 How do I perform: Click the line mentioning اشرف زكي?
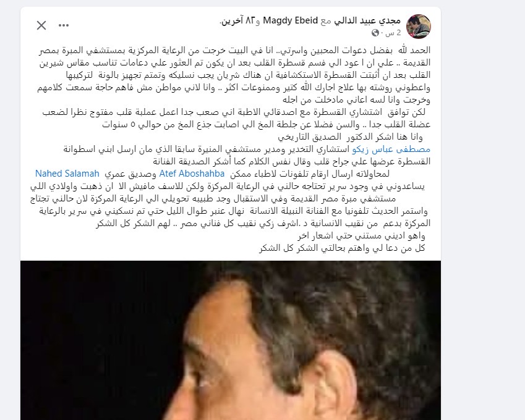[x=263, y=224]
